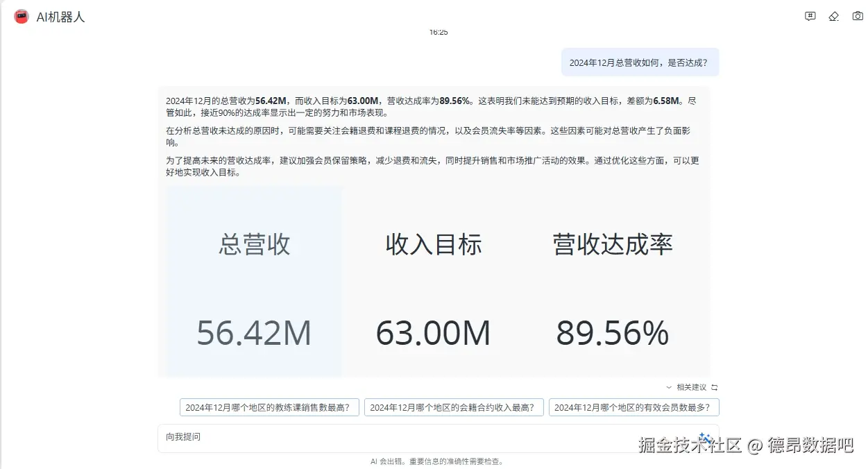Ask which region has highest 会籍合约收入

pyautogui.click(x=454, y=407)
